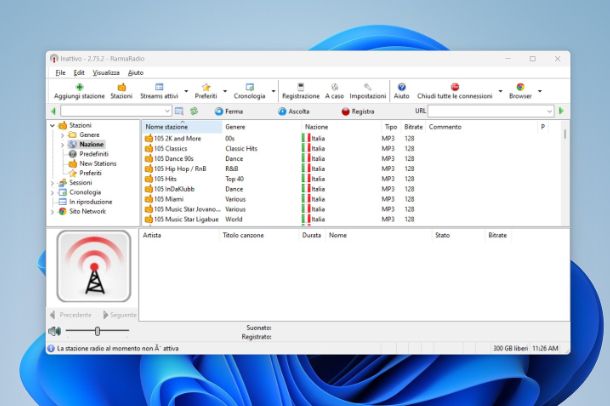Click the icon of 105 2K and More row
This screenshot has height=406, width=610.
point(149,138)
